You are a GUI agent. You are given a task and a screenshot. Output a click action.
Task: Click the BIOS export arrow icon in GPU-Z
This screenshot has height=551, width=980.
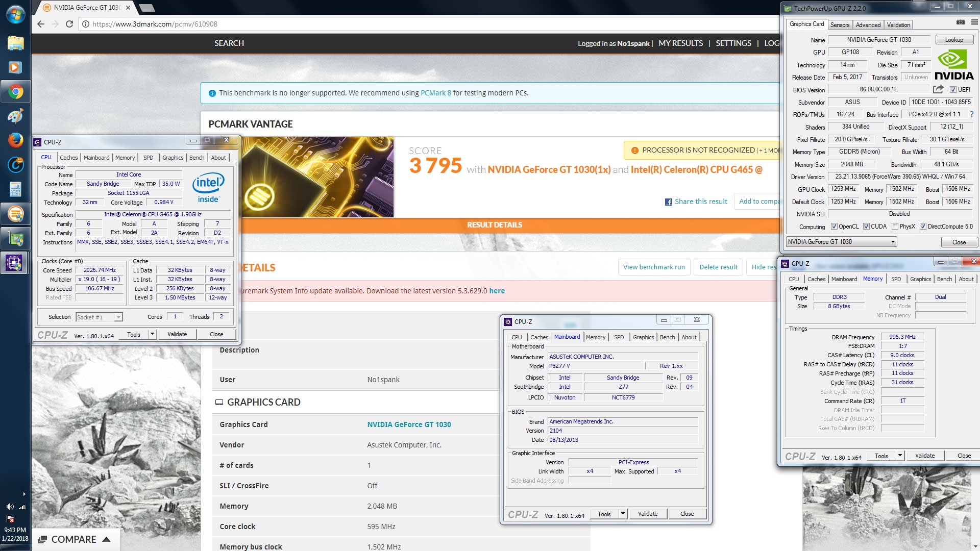(938, 89)
